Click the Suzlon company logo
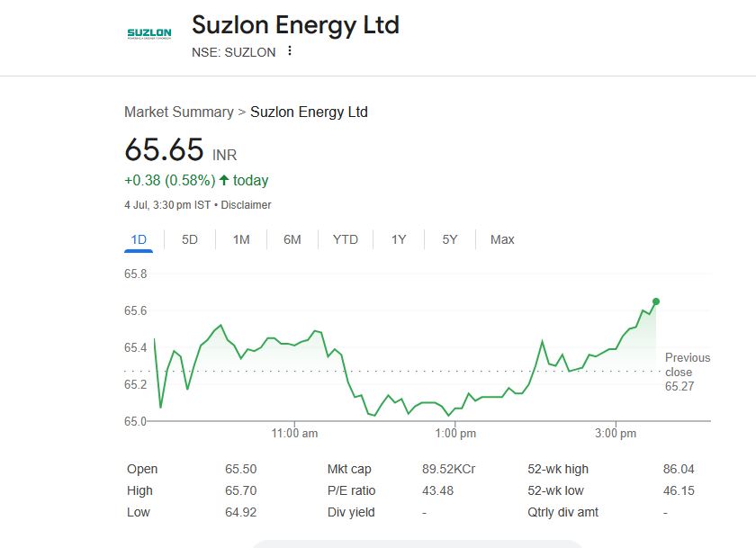Viewport: 756px width, 548px height. tap(149, 33)
